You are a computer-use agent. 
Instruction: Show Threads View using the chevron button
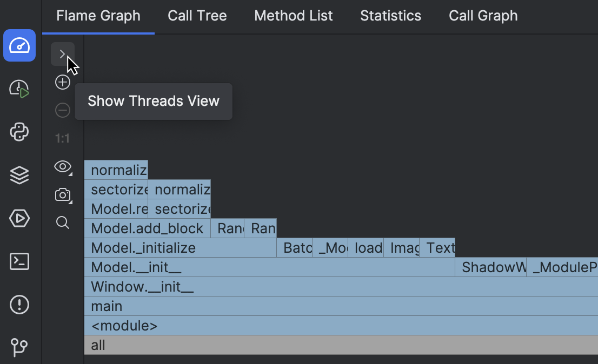(62, 53)
